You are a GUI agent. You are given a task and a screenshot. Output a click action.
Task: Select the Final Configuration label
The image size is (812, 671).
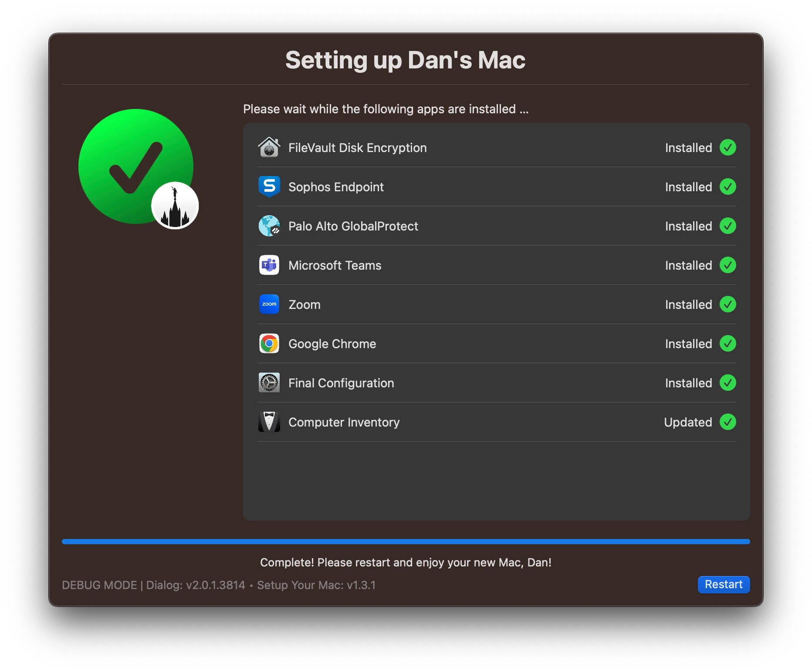tap(341, 383)
